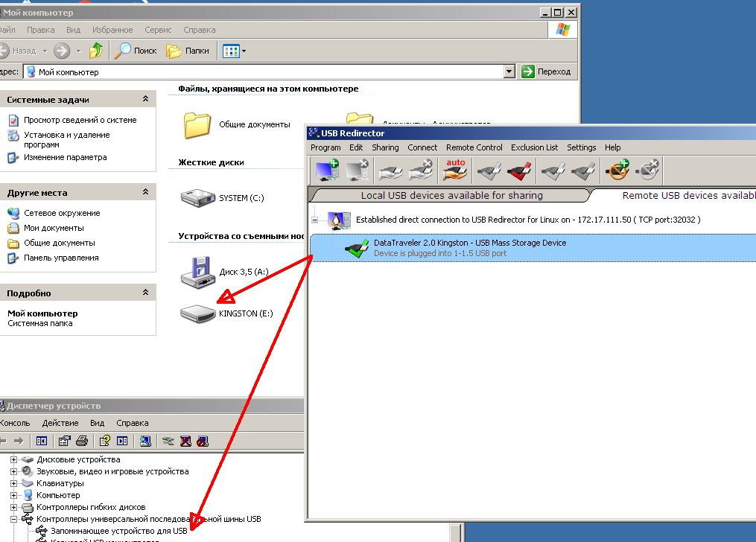Screen dimensions: 756x542
Task: Click the unshare device toolbar icon
Action: coord(422,170)
